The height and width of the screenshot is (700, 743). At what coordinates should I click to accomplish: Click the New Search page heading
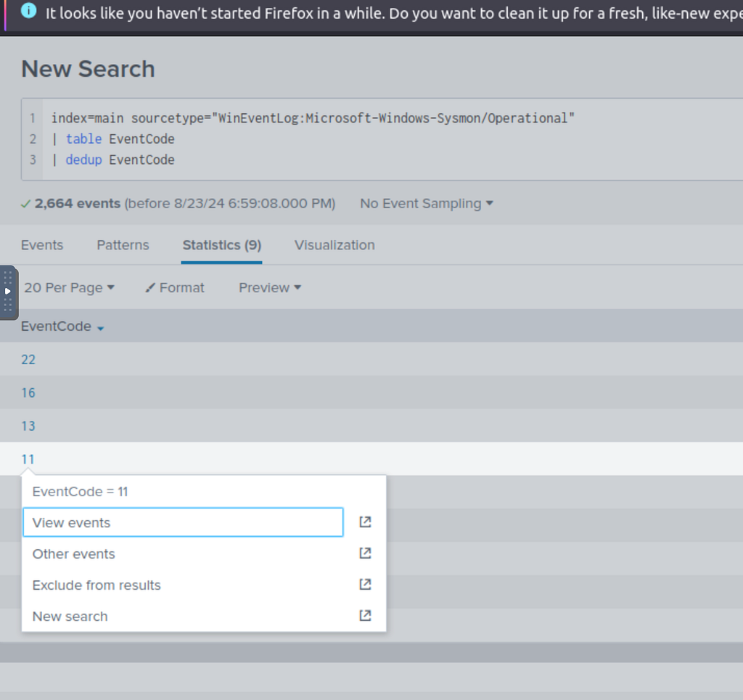tap(88, 69)
